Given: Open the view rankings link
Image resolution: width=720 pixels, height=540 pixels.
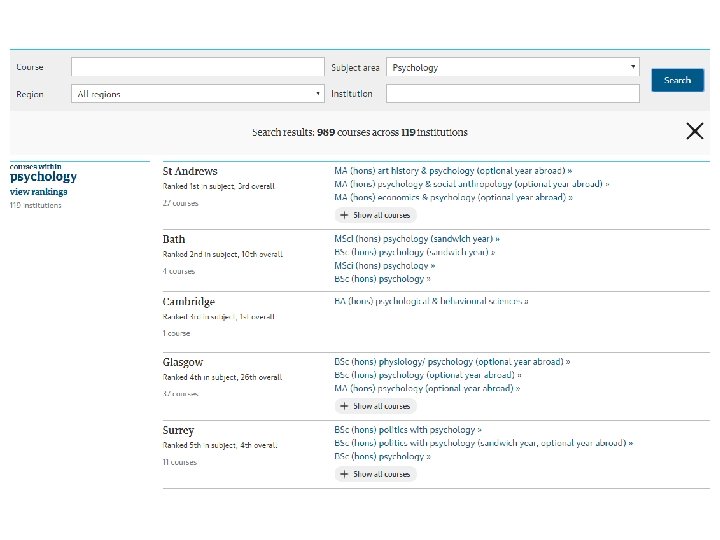Looking at the screenshot, I should coord(39,191).
